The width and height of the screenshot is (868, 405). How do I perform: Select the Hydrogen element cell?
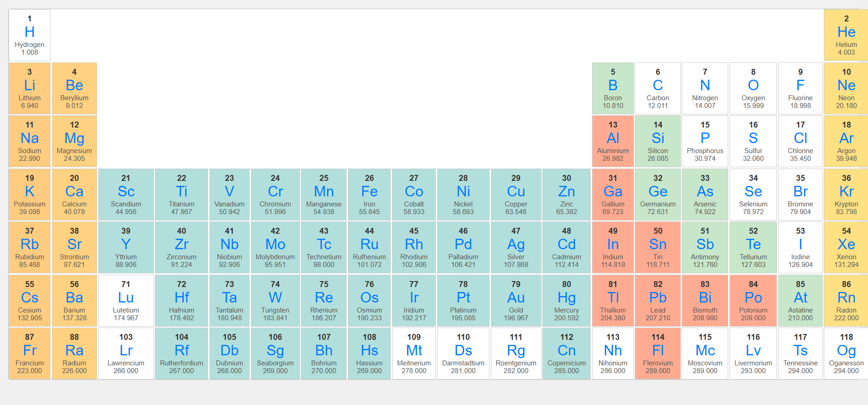(30, 35)
